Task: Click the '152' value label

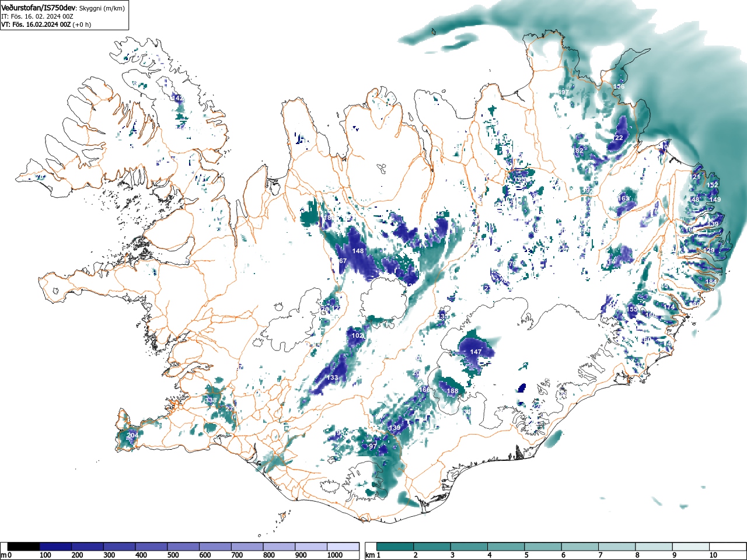Action: point(713,185)
